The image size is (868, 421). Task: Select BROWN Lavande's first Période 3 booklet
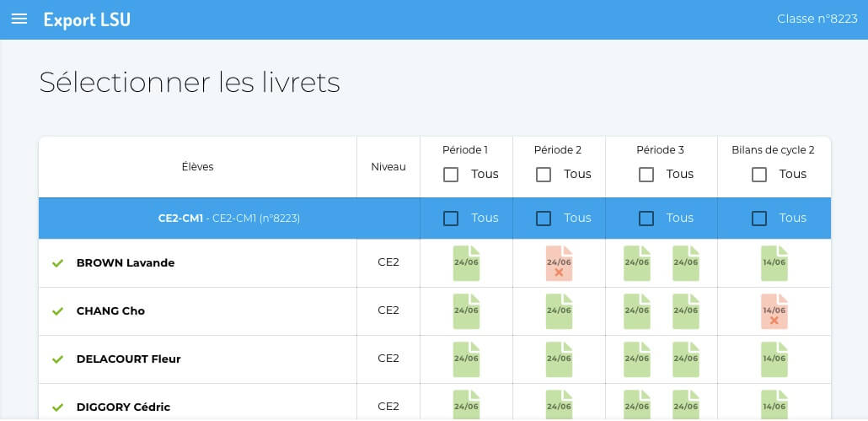[636, 263]
